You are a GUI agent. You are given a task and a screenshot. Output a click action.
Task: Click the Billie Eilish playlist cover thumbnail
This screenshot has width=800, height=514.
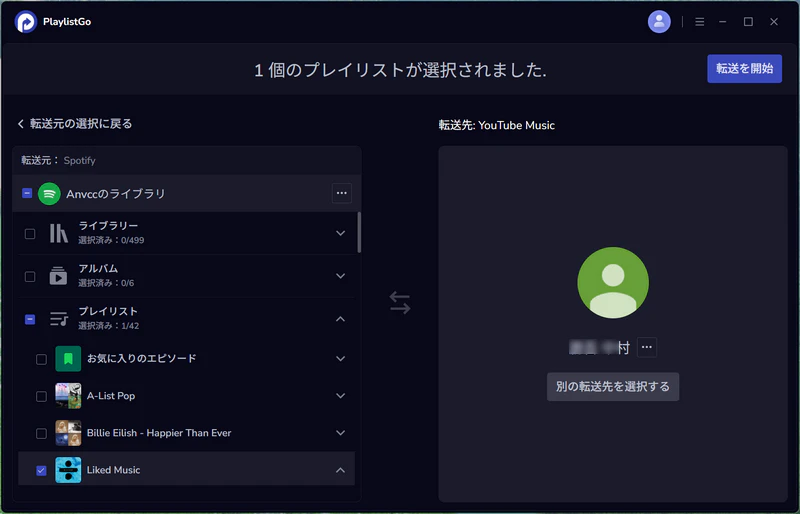[68, 433]
